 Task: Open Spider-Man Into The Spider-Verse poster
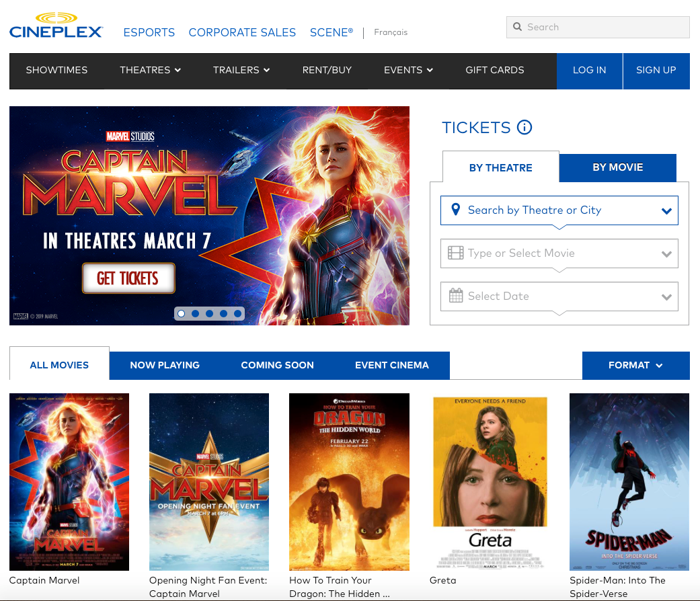pos(629,482)
